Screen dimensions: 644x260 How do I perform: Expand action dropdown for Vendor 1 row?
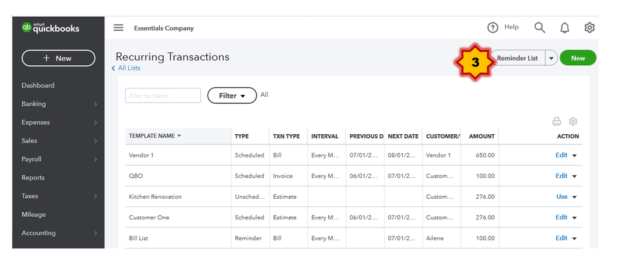(574, 155)
